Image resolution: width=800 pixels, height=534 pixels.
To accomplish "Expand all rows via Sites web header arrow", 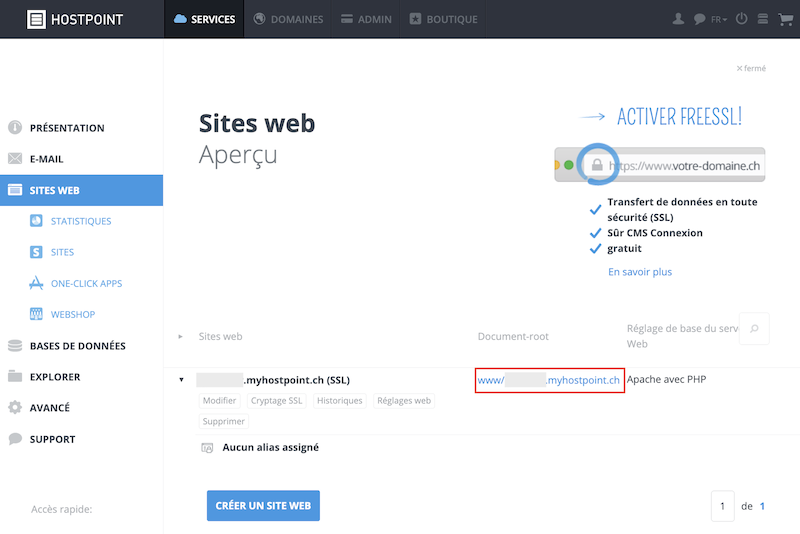I will click(x=180, y=337).
